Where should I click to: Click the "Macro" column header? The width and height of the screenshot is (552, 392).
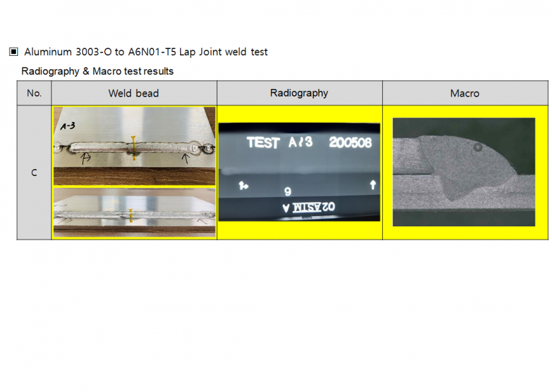tap(465, 93)
